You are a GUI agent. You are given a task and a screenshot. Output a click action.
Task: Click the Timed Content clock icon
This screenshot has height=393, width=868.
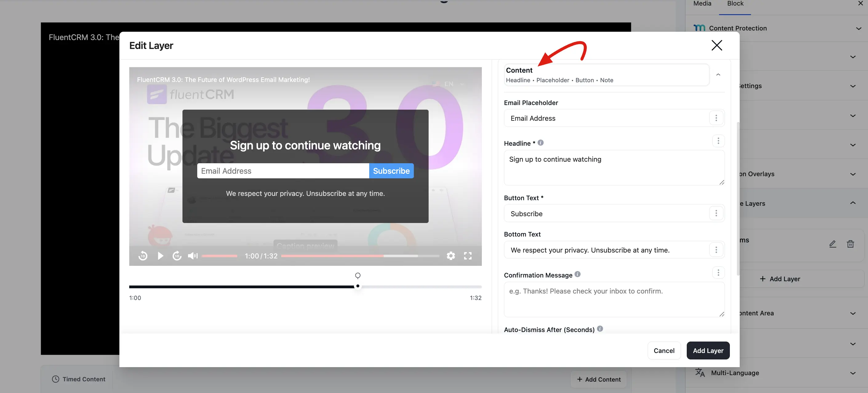[56, 379]
